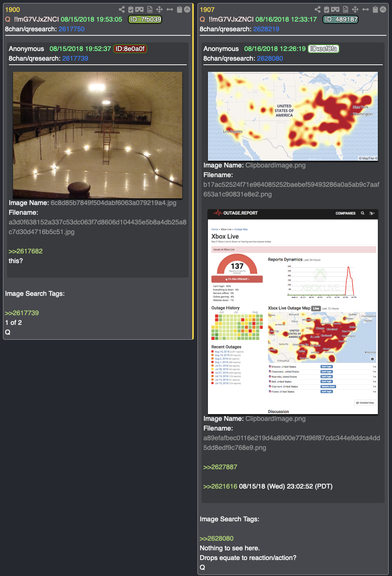Click the plain clipboard icon on post 1907
Viewport: 392px width, 576px height.
pyautogui.click(x=375, y=9)
